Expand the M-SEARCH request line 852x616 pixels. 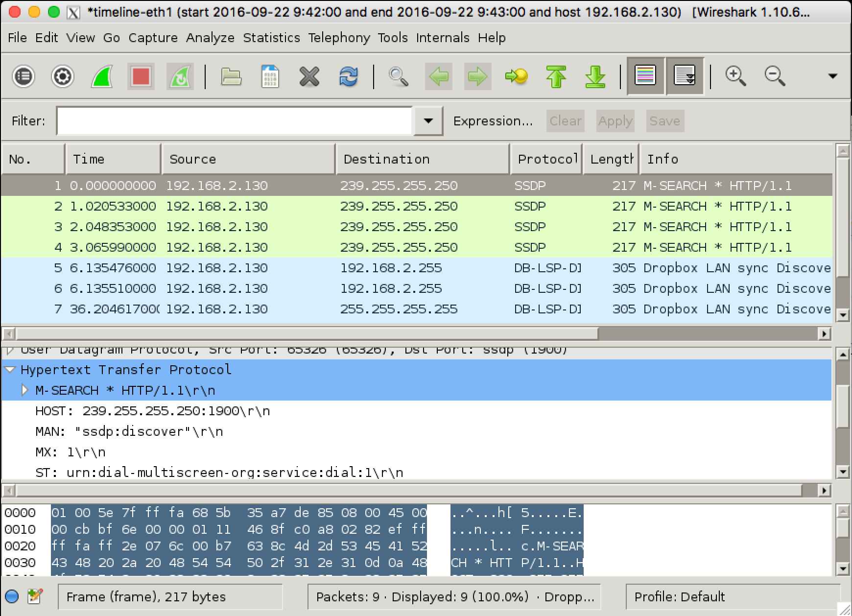(x=25, y=390)
